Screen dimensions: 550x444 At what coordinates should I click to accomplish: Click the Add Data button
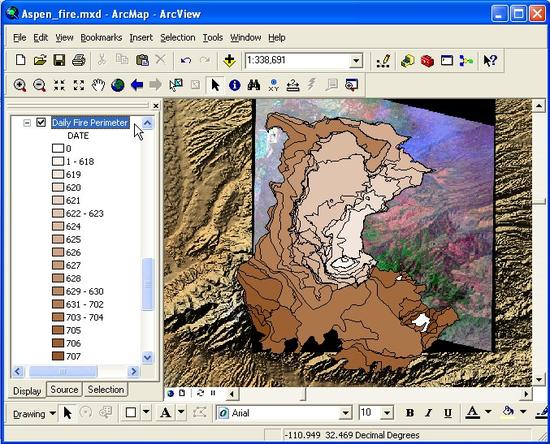coord(229,61)
